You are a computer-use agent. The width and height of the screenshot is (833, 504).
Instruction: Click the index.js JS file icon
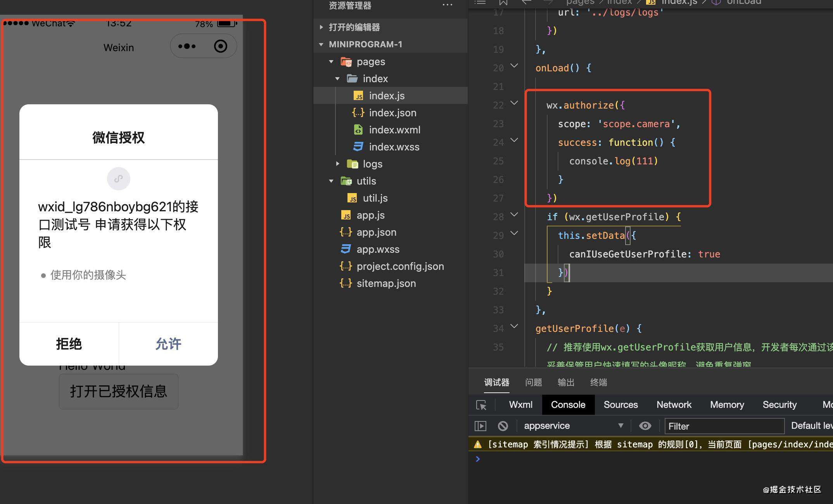click(358, 96)
